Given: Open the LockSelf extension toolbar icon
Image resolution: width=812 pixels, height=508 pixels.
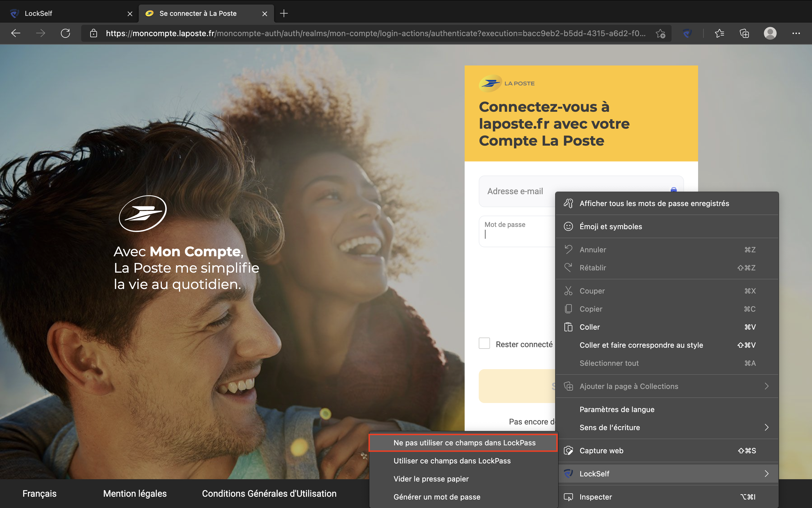Looking at the screenshot, I should tap(687, 33).
